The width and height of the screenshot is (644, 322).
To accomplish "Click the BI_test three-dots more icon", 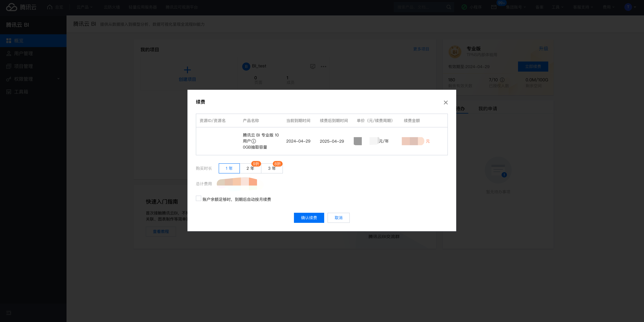I will click(x=323, y=67).
